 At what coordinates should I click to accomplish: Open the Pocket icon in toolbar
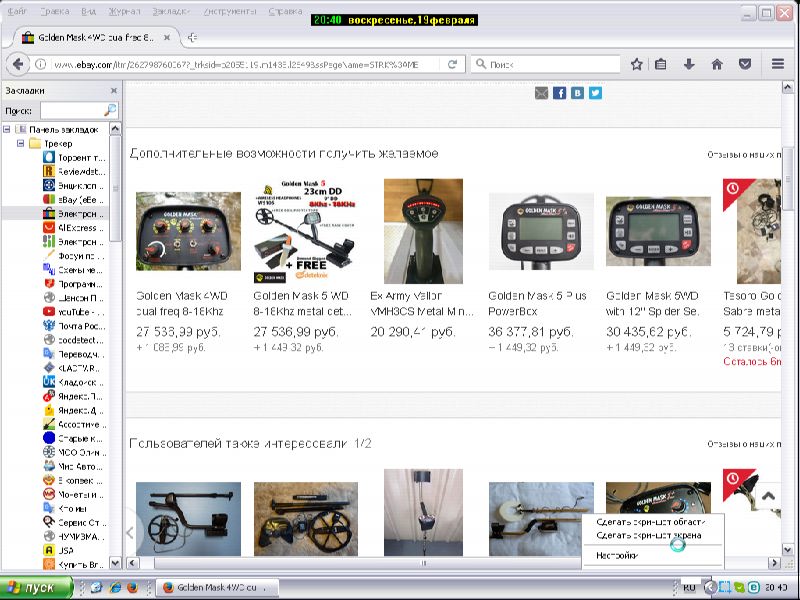click(x=745, y=64)
